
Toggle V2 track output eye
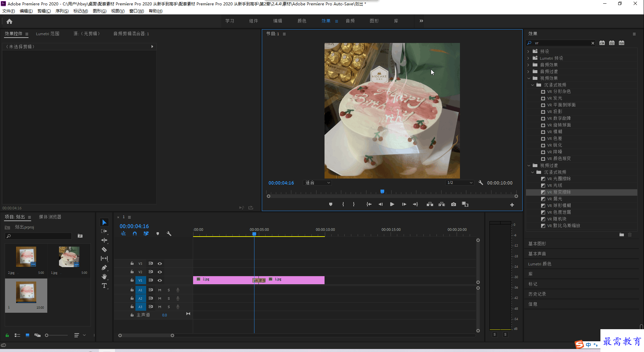click(x=160, y=272)
